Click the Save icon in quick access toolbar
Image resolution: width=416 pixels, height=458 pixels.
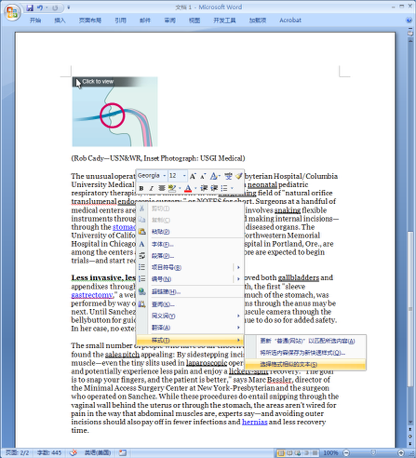click(30, 7)
